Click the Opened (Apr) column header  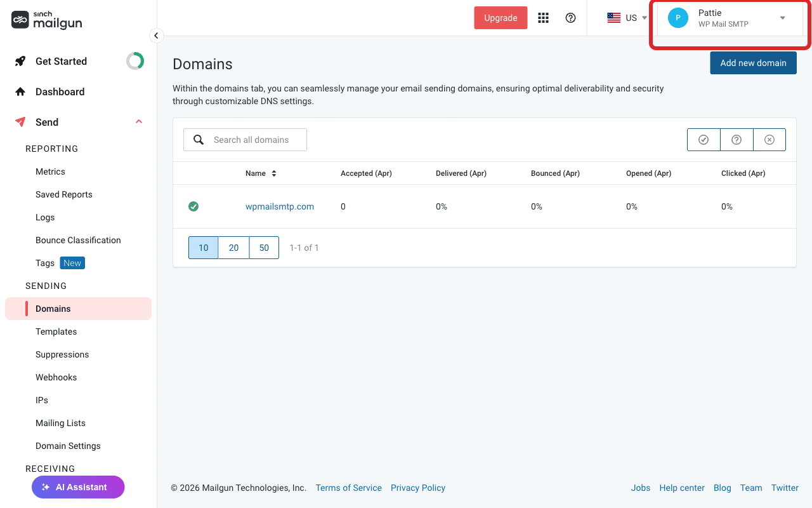point(648,173)
